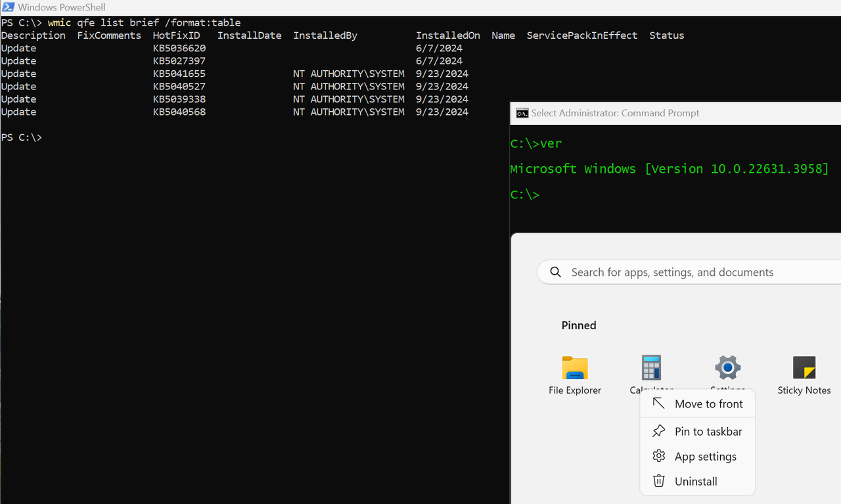Click the magnifier icon in search box

556,272
